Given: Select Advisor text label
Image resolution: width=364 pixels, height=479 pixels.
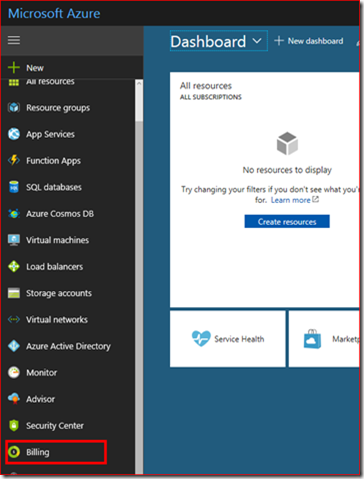Looking at the screenshot, I should (x=40, y=399).
